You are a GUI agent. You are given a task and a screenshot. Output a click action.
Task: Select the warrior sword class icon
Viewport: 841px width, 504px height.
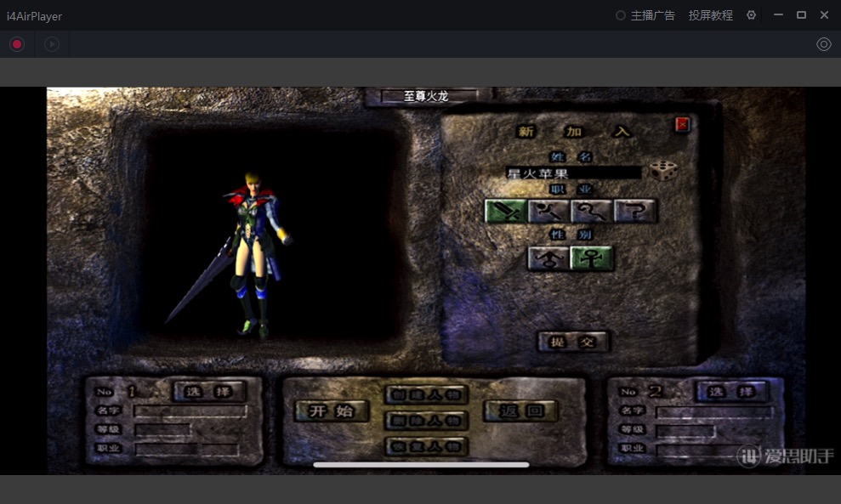tap(505, 211)
